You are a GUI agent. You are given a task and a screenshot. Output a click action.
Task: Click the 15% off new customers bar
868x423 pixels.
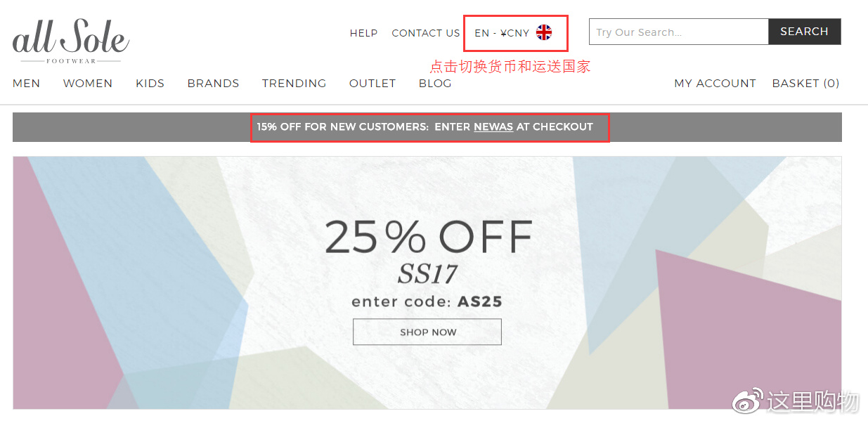click(427, 127)
